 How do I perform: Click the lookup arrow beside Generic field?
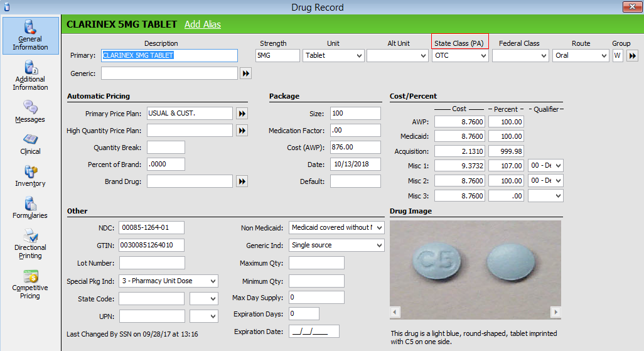point(245,73)
